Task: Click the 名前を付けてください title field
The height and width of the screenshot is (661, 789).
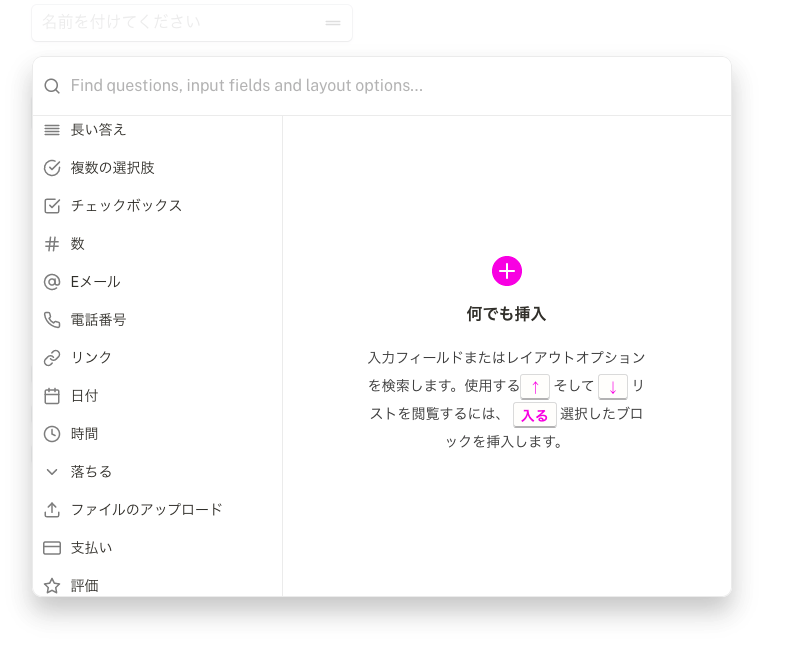Action: [192, 23]
